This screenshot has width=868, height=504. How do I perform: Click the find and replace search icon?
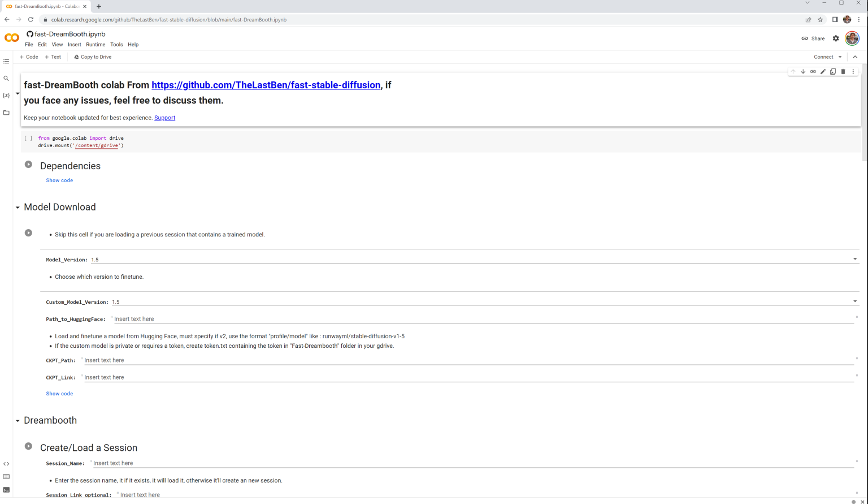[6, 79]
